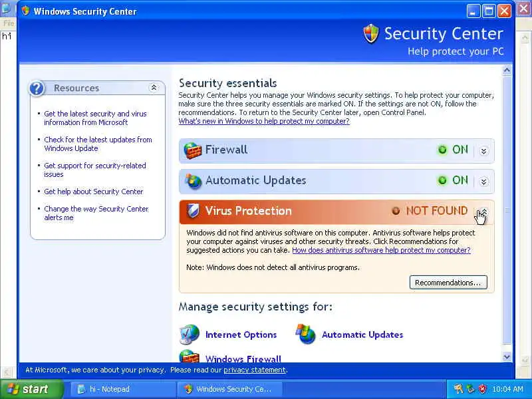Viewport: 532px width, 399px height.
Task: Switch to hi - Notepad taskbar button
Action: pyautogui.click(x=122, y=389)
